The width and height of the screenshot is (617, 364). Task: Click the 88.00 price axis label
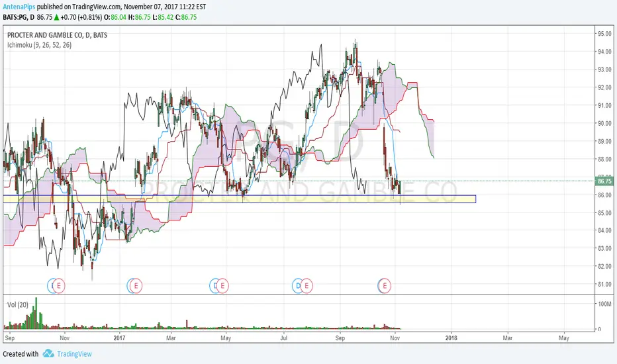coord(605,159)
